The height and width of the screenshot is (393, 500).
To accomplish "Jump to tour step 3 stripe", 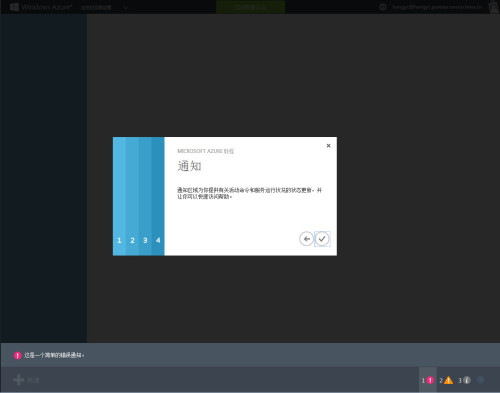I will [x=145, y=196].
